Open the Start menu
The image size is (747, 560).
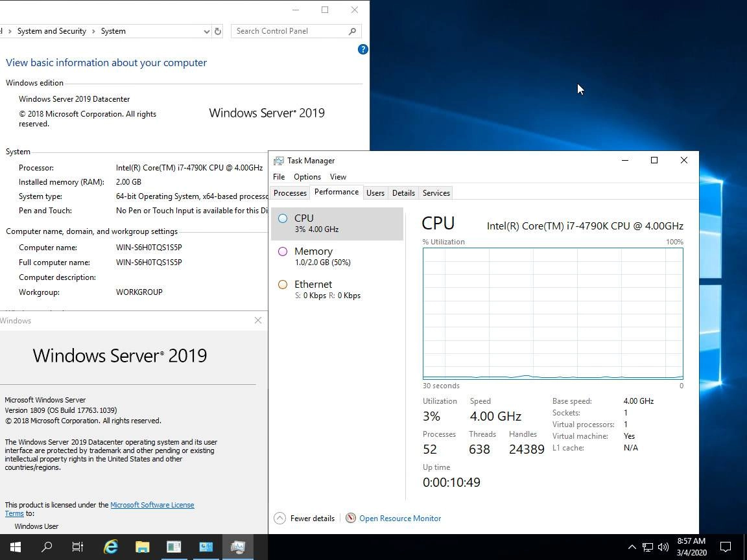point(16,546)
